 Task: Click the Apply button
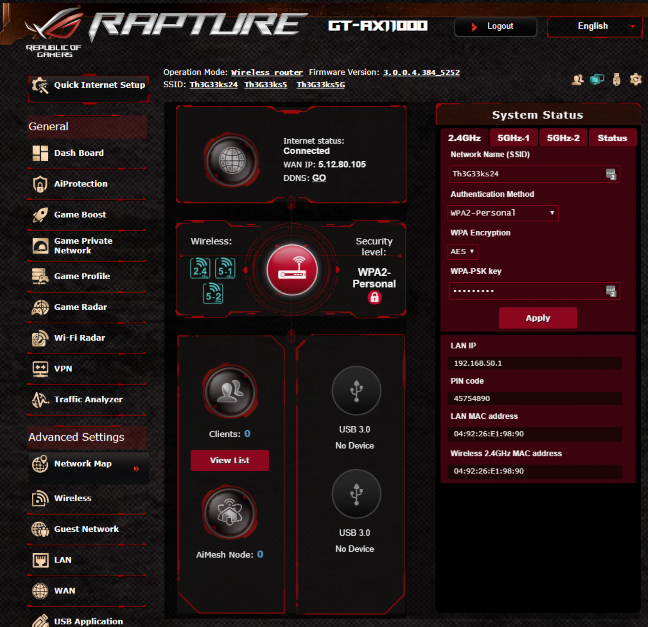click(538, 318)
